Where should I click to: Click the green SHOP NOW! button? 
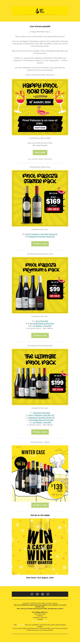(x=40, y=152)
